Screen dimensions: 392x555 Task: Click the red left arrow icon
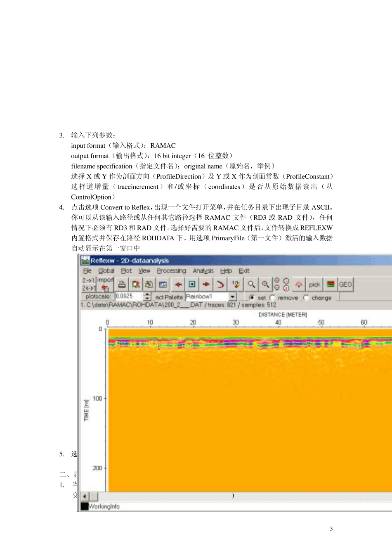(178, 284)
